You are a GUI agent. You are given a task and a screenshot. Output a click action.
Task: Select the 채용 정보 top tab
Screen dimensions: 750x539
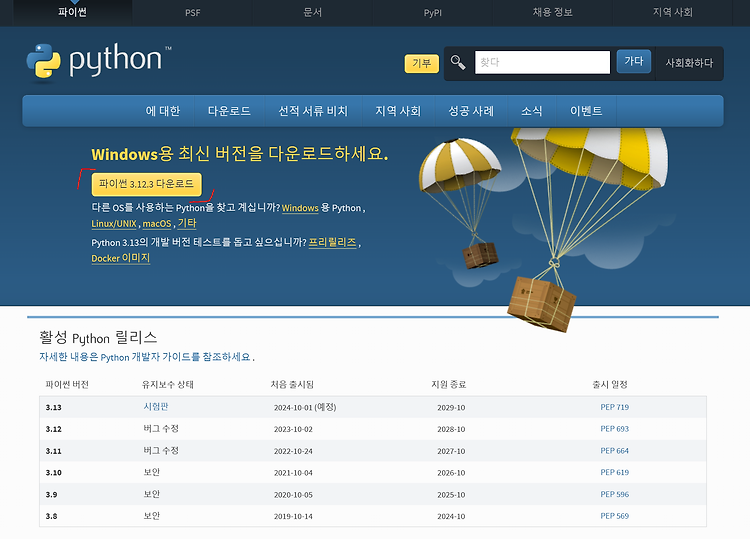click(552, 12)
